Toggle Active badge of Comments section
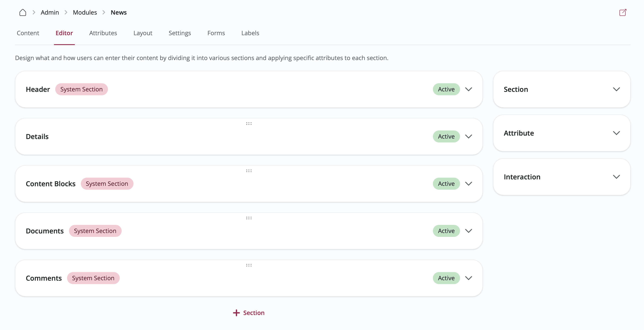The height and width of the screenshot is (330, 644). click(446, 278)
